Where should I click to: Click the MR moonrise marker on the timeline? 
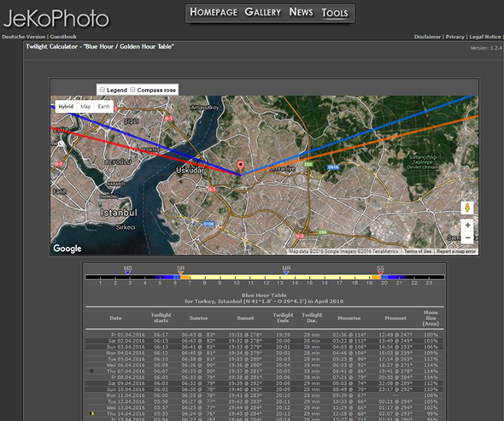(x=286, y=270)
